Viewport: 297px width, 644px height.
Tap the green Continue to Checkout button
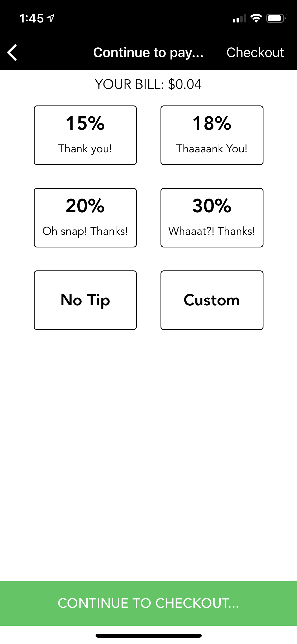pyautogui.click(x=148, y=603)
